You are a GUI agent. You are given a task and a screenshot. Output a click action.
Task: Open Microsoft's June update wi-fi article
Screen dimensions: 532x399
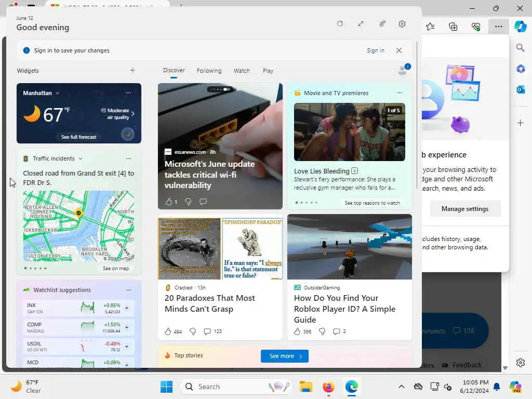coord(210,175)
